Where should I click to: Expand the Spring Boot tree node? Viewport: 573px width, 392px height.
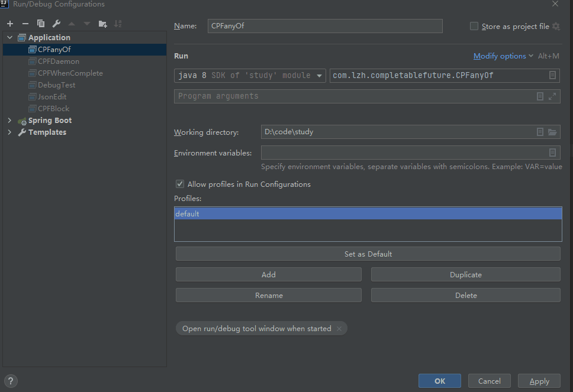[x=9, y=121]
